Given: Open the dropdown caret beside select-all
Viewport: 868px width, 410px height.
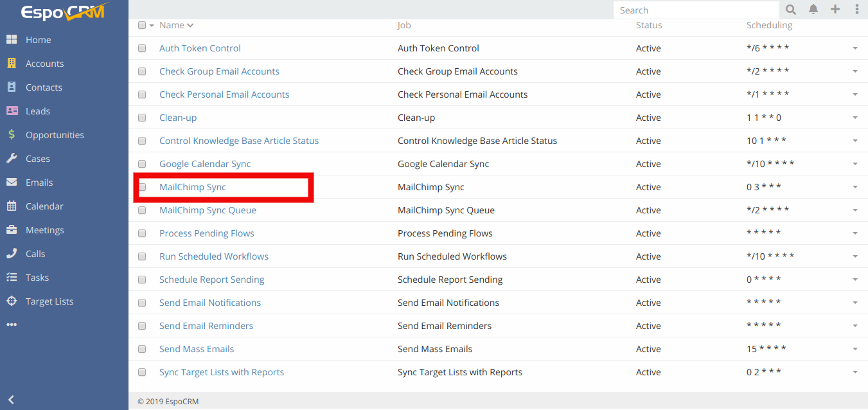Looking at the screenshot, I should tap(152, 26).
